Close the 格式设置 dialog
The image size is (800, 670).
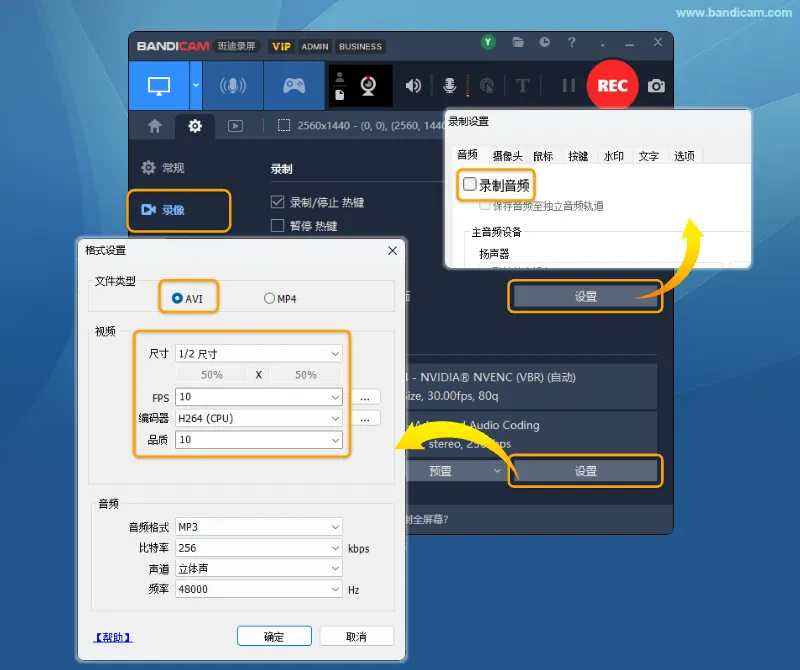392,251
